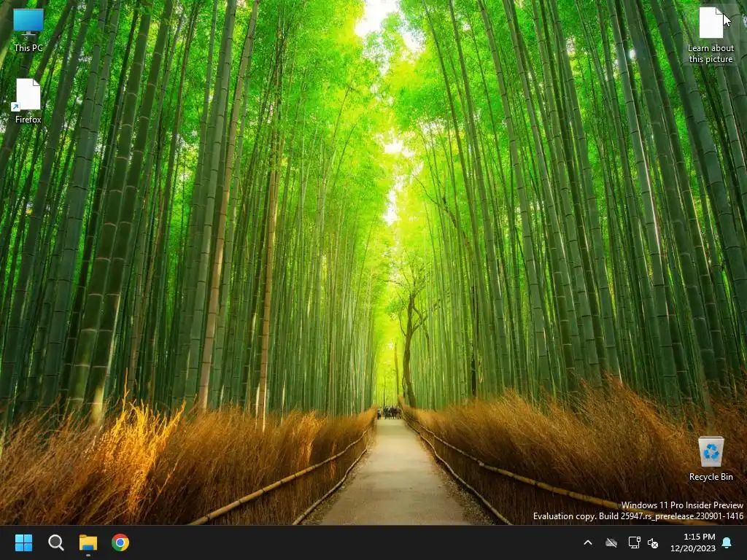
Task: Open taskbar Search
Action: click(56, 542)
